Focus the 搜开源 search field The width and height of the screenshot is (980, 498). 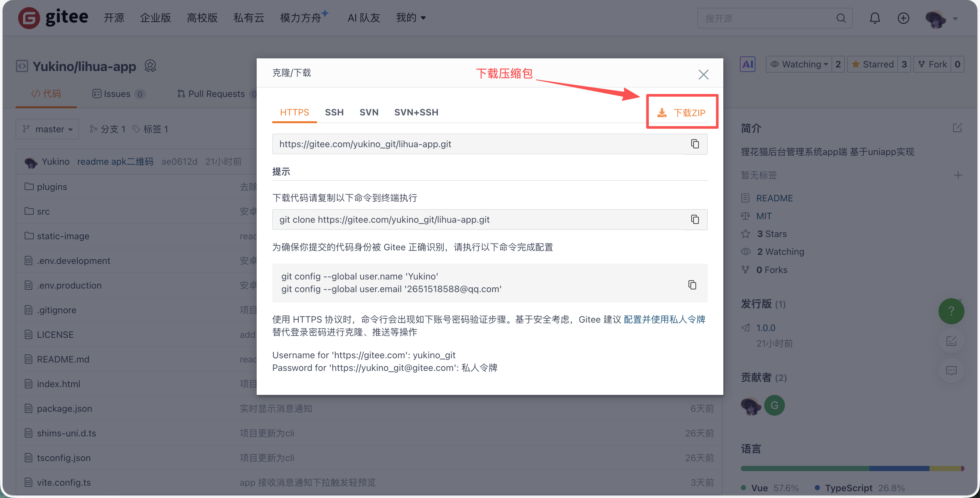[x=765, y=18]
